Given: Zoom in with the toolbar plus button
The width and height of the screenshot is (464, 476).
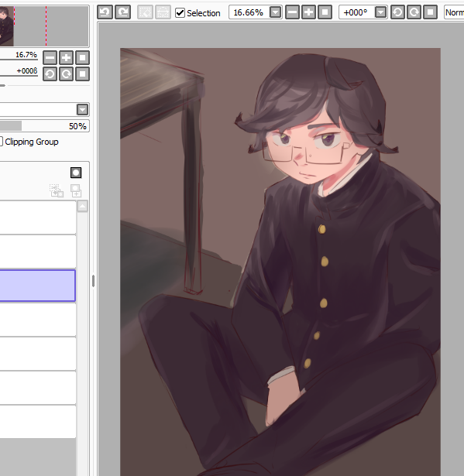Looking at the screenshot, I should click(308, 12).
